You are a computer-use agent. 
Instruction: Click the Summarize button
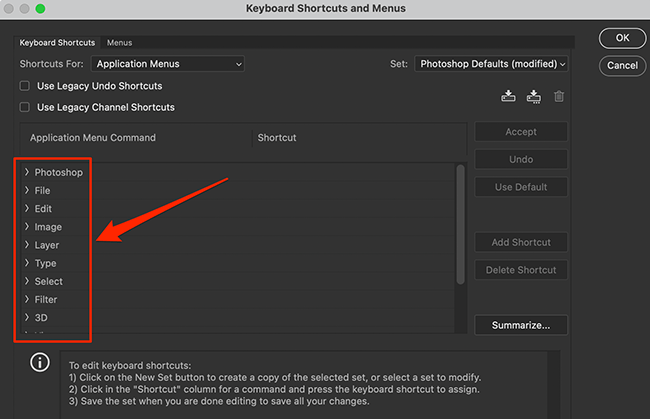521,325
